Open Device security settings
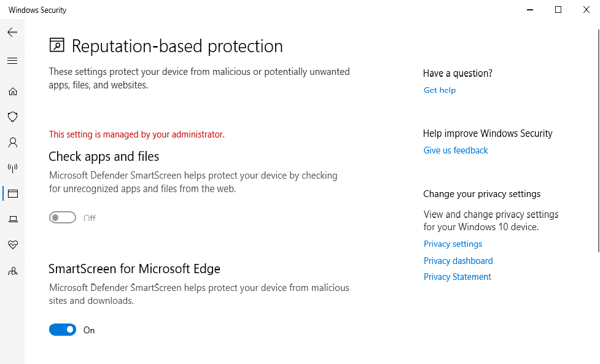 (12, 219)
